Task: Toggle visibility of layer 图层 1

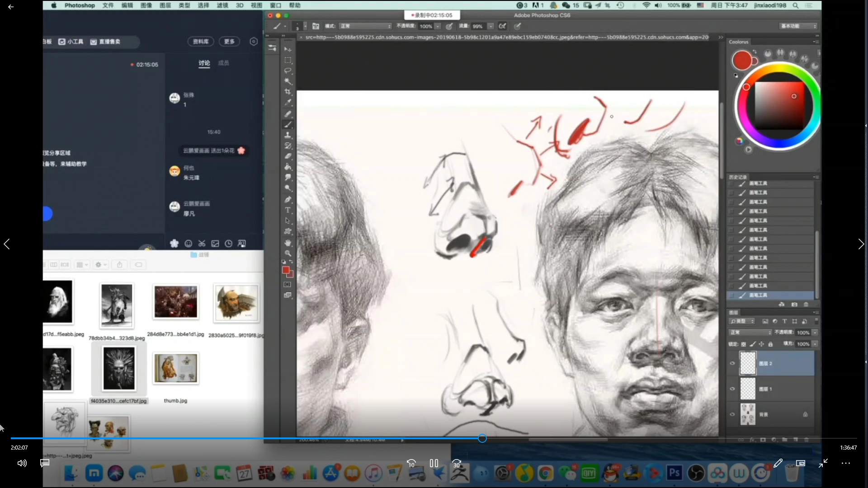Action: pos(732,389)
